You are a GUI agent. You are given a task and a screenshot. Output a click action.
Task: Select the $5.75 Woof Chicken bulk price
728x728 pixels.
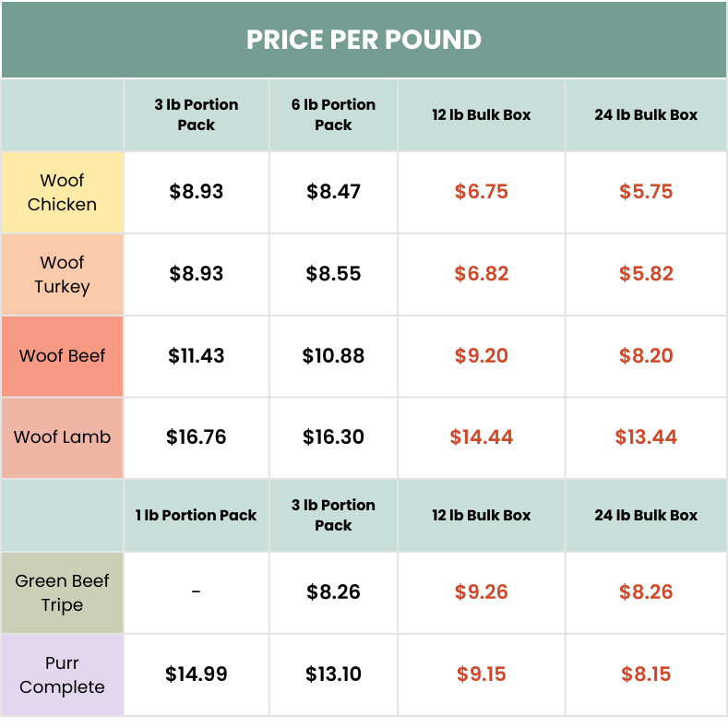coord(646,192)
